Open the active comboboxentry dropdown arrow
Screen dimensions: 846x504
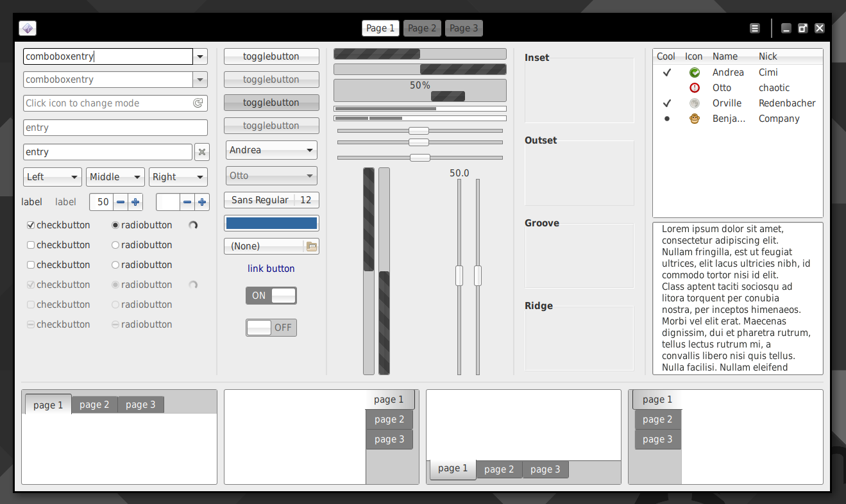point(201,56)
